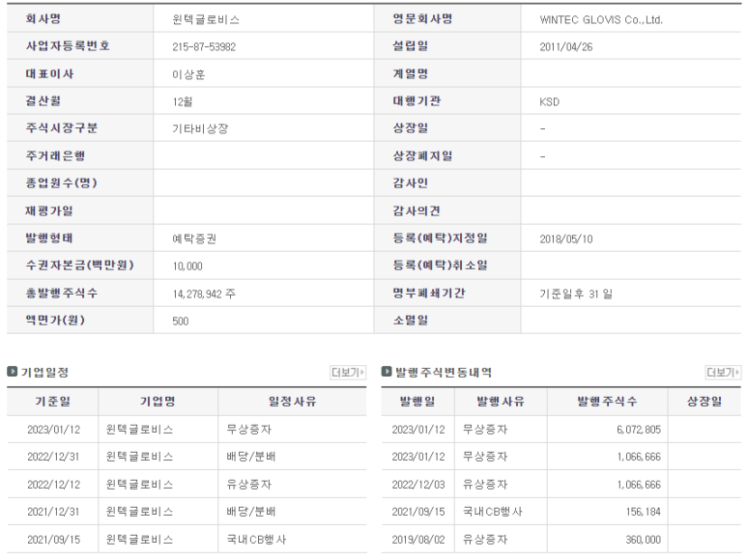Select market type 기타비상장

pyautogui.click(x=200, y=128)
